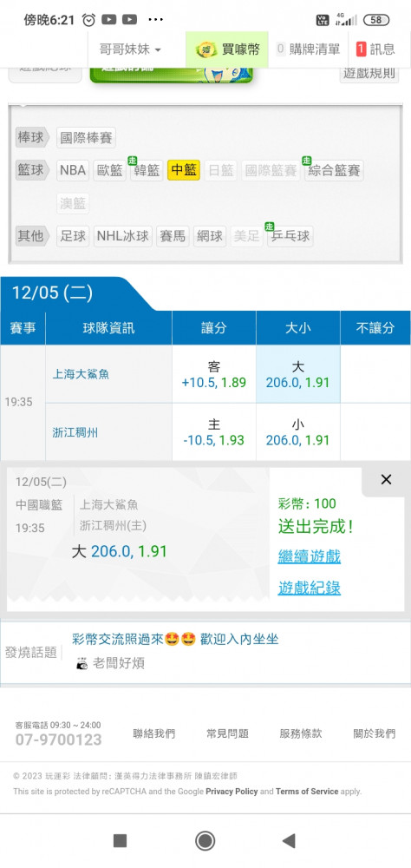Open the 老闆好煩 user avatar icon
This screenshot has width=411, height=868.
tap(82, 663)
